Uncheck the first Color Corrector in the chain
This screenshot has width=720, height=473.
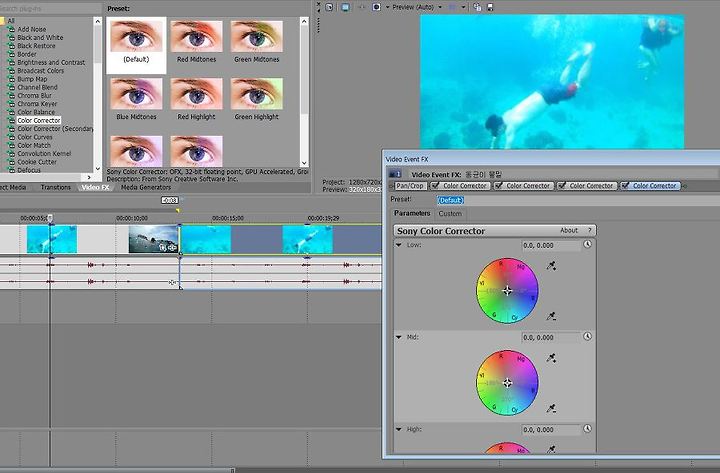click(435, 186)
